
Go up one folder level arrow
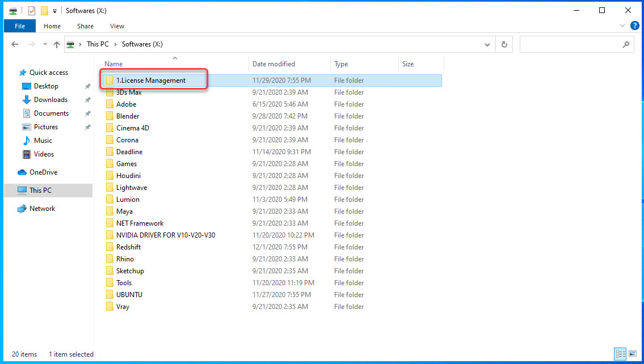click(57, 44)
